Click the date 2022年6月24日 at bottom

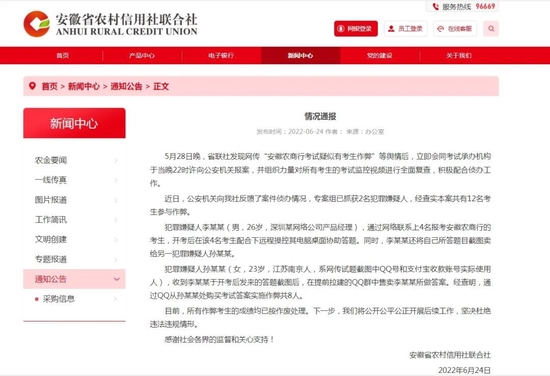click(x=464, y=370)
